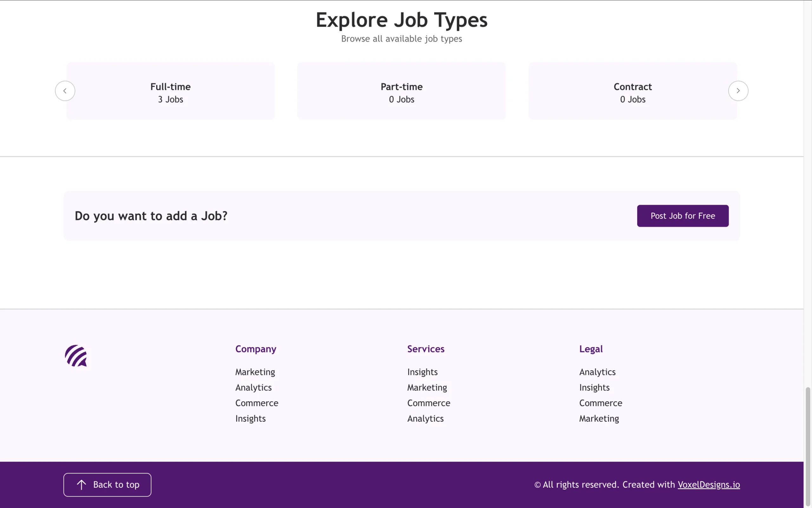Open the Part-time job type card
The image size is (812, 508).
pos(401,91)
